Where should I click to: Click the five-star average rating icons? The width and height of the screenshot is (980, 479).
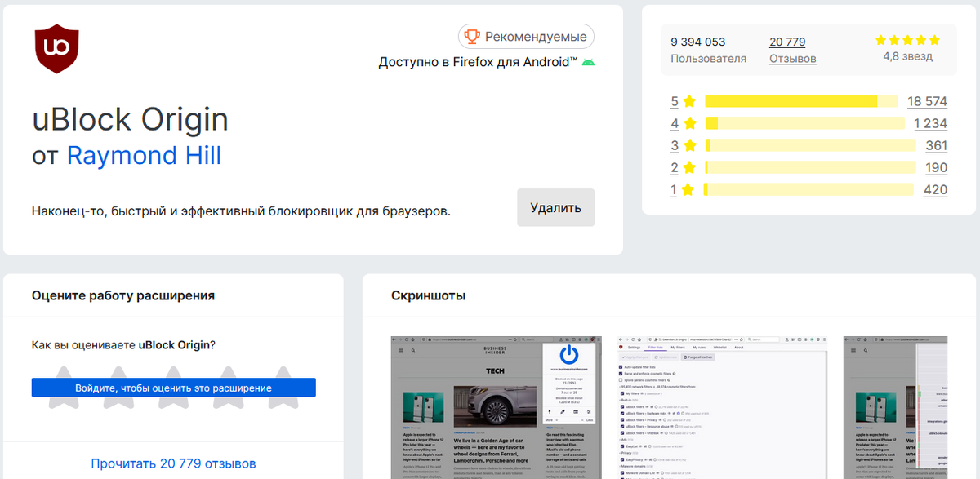(x=907, y=40)
